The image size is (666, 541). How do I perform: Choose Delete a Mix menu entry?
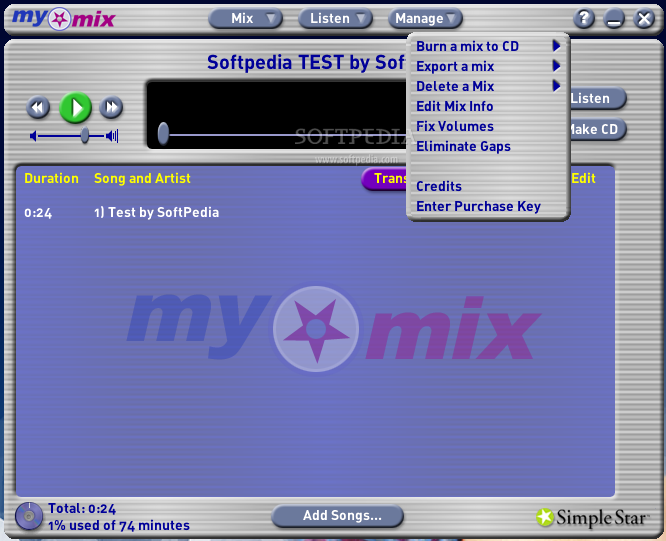coord(455,86)
